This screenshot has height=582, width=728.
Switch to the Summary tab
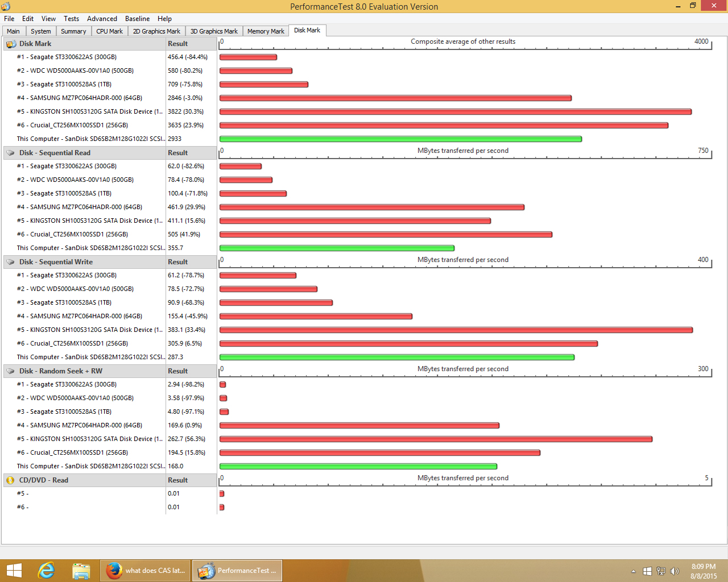[74, 31]
